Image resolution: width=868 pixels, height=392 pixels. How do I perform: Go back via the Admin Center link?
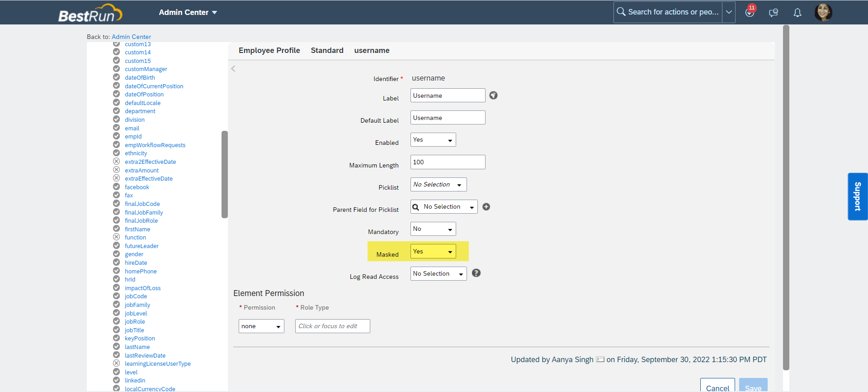pos(131,37)
